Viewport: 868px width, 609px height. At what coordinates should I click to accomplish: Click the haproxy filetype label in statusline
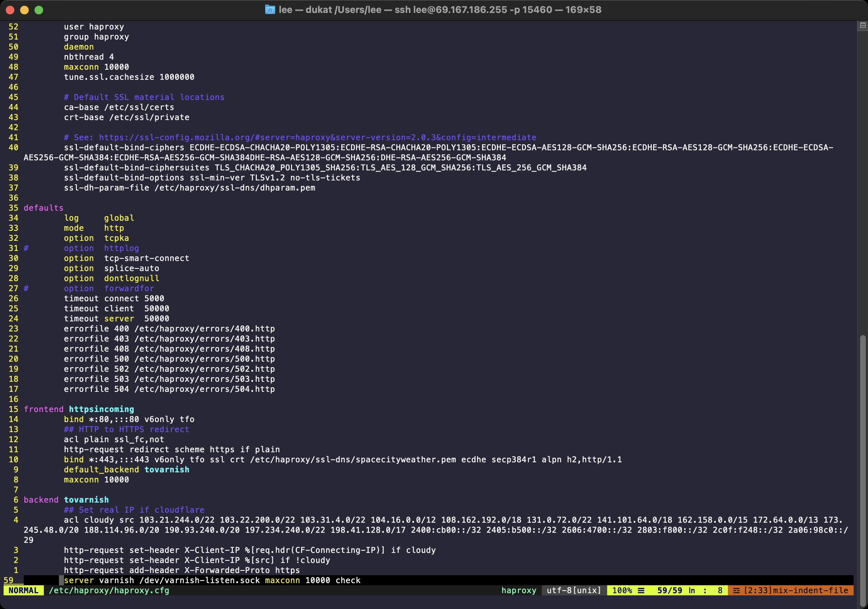click(x=519, y=590)
